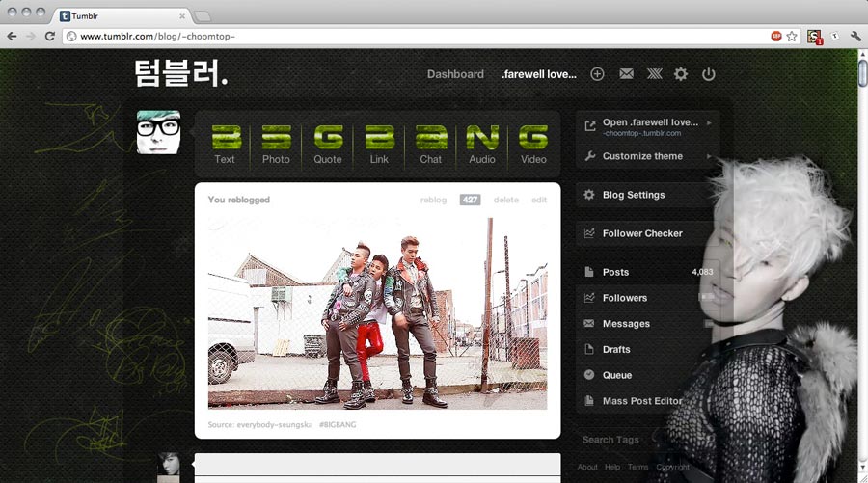Click the browser back arrow
Viewport: 868px width, 483px height.
[13, 37]
